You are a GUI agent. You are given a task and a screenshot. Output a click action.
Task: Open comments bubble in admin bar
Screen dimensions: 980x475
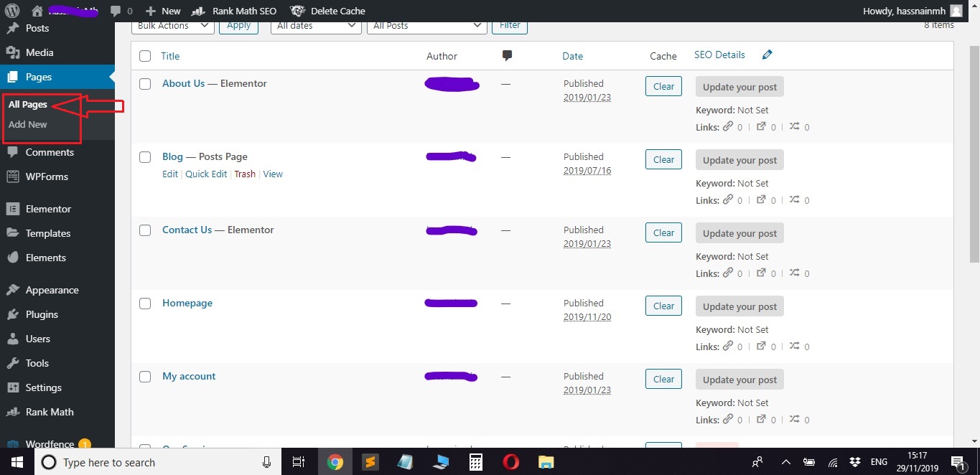(x=116, y=11)
